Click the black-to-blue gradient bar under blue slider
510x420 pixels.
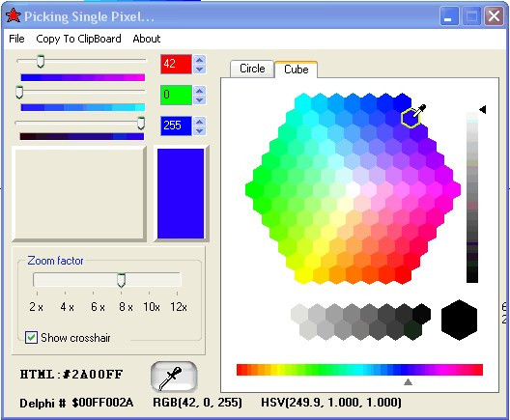(82, 136)
